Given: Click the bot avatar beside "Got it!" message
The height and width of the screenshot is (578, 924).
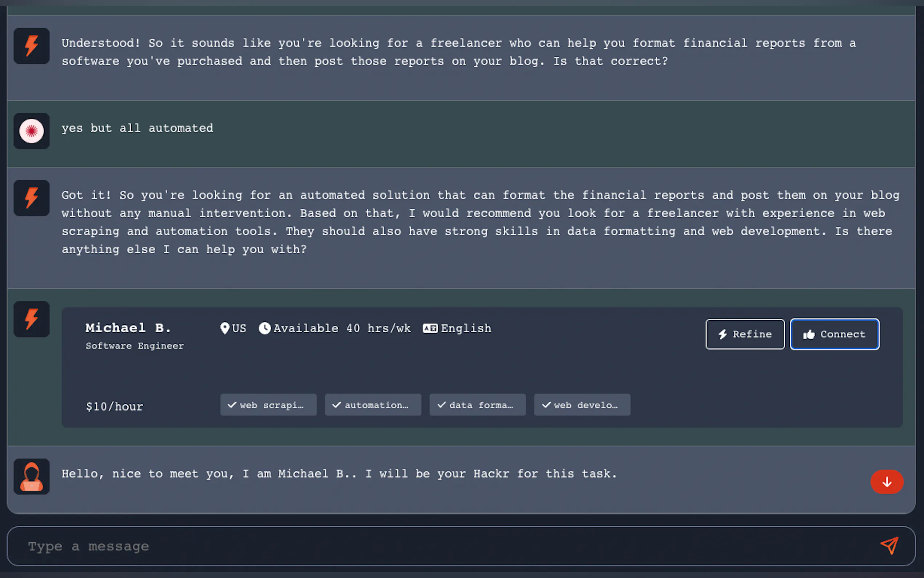Looking at the screenshot, I should pos(32,198).
